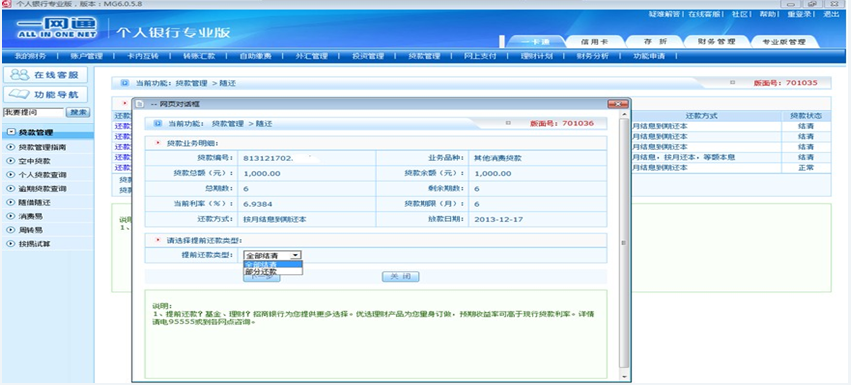Click the 贷款管理指南 bullet icon
Viewport: 851px width, 385px height.
click(10, 147)
